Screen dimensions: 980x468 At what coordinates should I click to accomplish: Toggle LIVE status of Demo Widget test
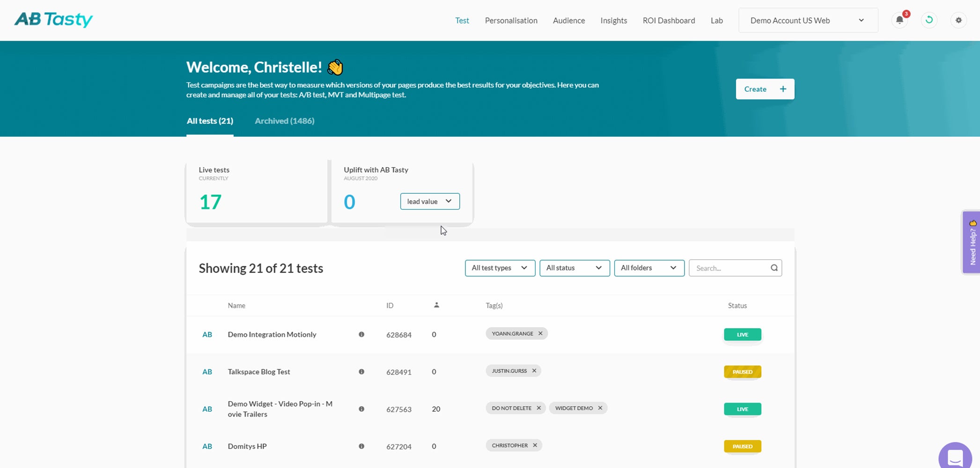click(x=743, y=409)
